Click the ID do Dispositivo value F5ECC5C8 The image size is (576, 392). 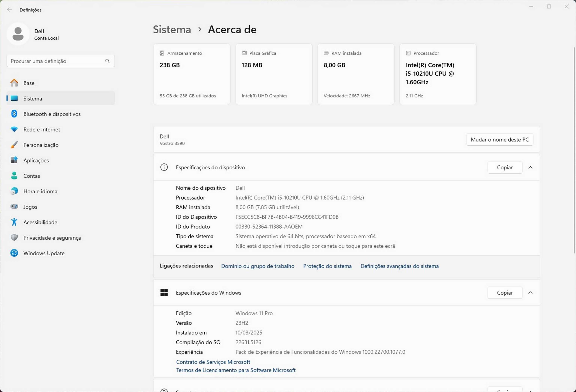(x=287, y=217)
